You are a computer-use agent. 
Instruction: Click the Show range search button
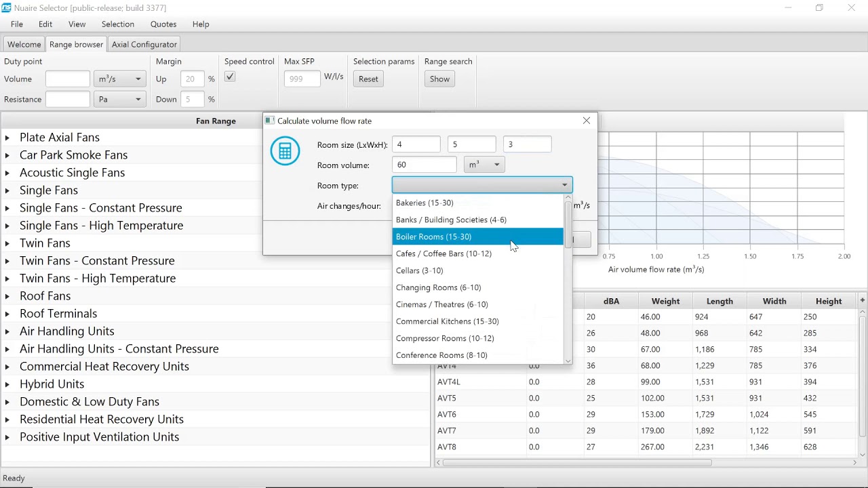pos(439,79)
